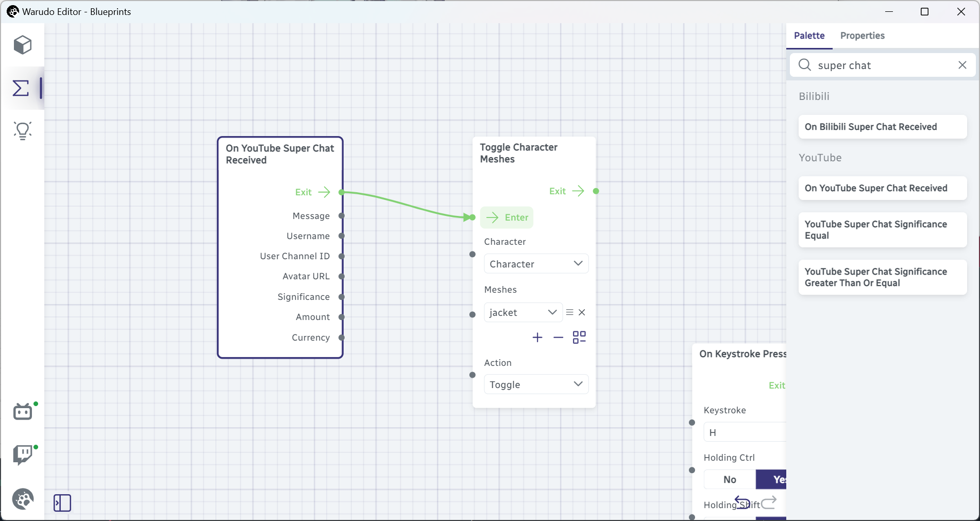This screenshot has height=521, width=980.
Task: Select On Keystroke Pressed node title
Action: click(742, 354)
